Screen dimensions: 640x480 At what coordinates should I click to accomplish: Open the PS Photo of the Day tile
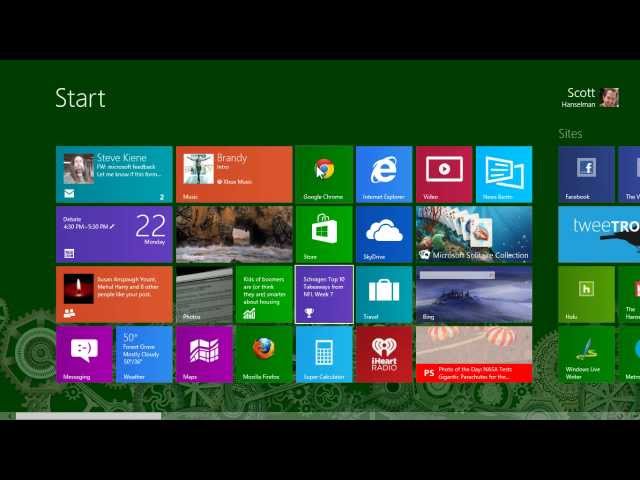[474, 354]
